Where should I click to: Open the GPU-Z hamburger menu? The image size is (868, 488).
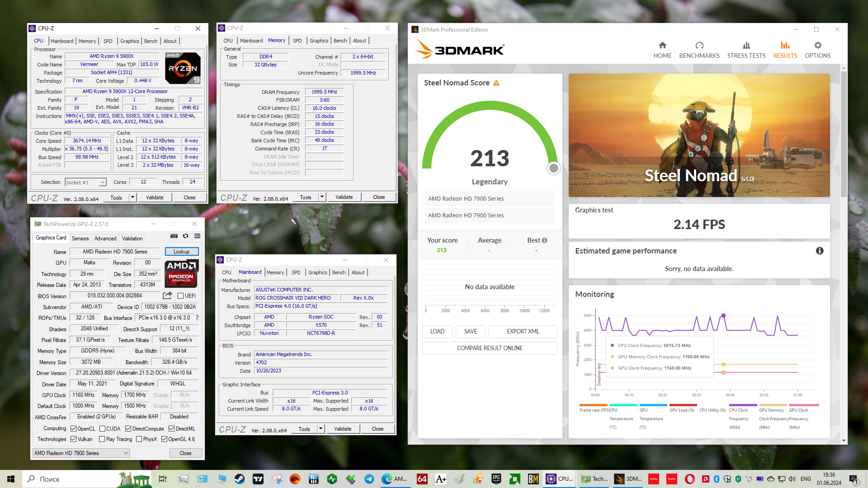(x=198, y=236)
